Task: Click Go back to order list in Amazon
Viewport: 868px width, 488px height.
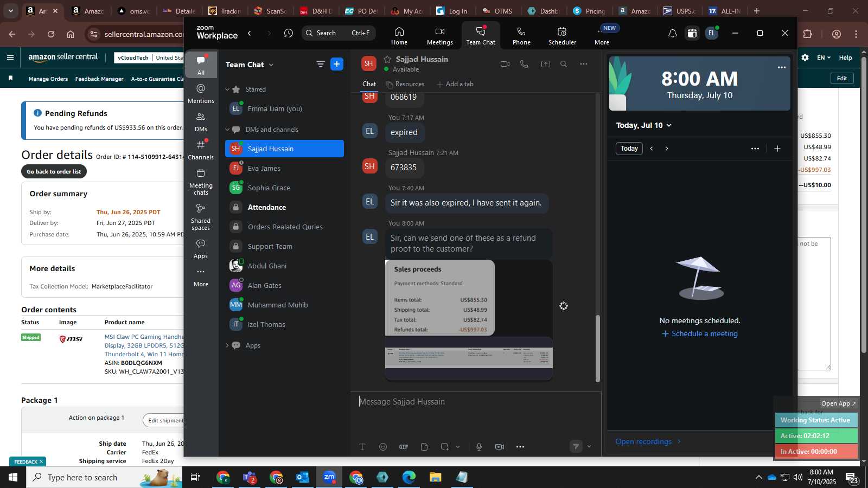Action: coord(54,172)
